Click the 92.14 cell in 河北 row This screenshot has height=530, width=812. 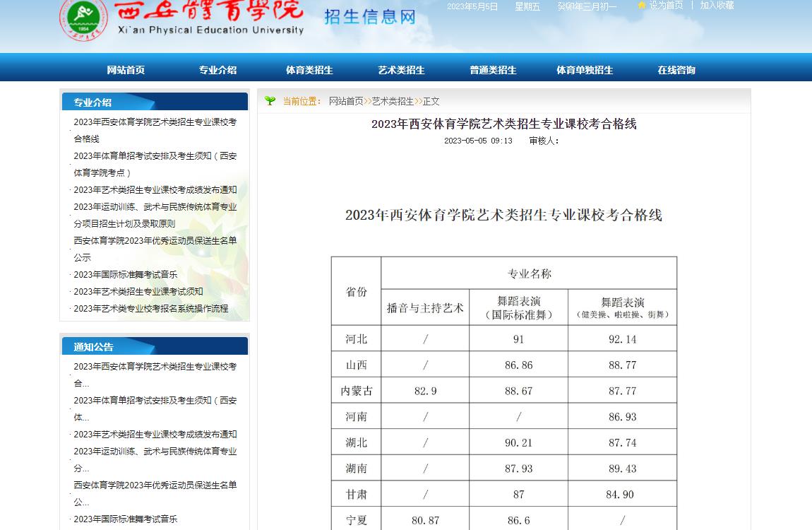coord(623,338)
